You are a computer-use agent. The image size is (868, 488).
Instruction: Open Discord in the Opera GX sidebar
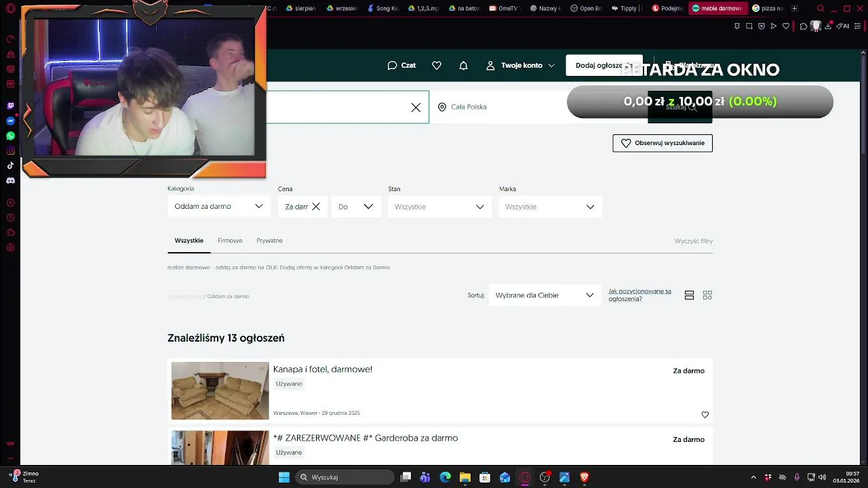[10, 181]
